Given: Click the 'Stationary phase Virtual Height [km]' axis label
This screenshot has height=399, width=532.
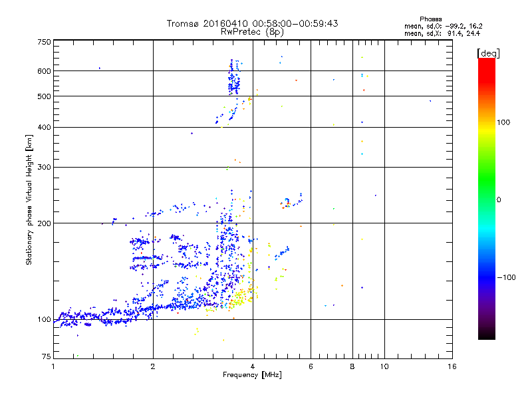Looking at the screenshot, I should pos(29,199).
